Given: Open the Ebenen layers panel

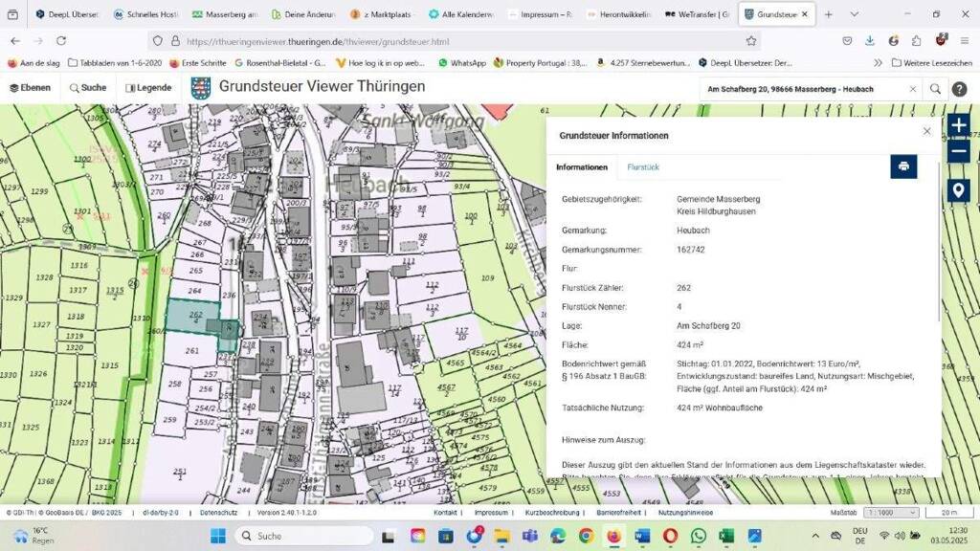Looking at the screenshot, I should click(30, 88).
